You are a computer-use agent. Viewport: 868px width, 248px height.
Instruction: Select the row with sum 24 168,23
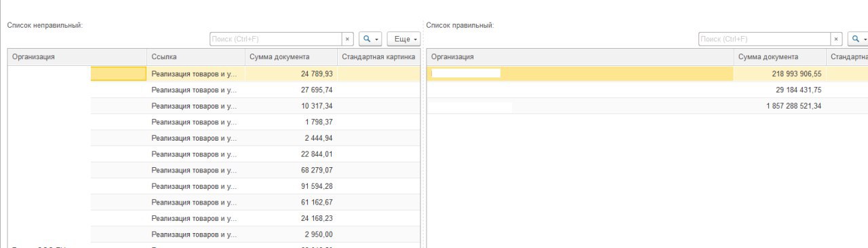[214, 218]
